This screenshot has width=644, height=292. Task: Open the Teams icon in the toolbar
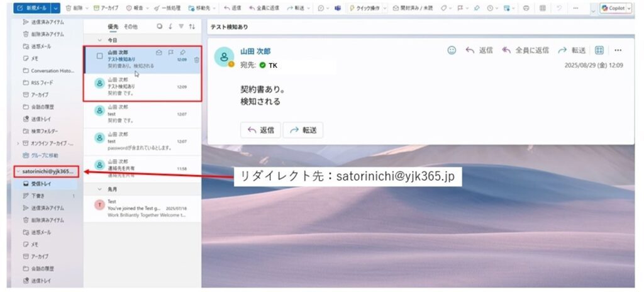click(338, 8)
